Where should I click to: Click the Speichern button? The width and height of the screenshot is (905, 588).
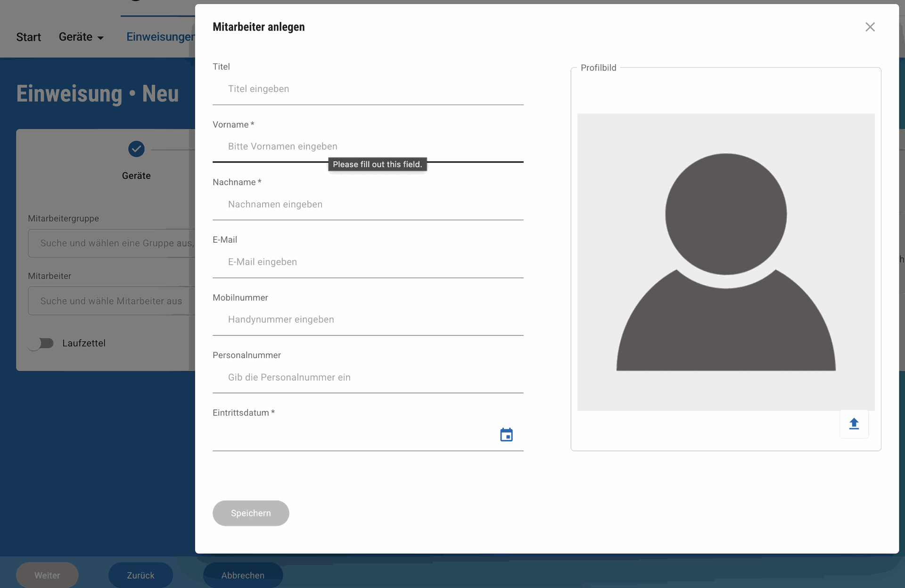(x=251, y=513)
